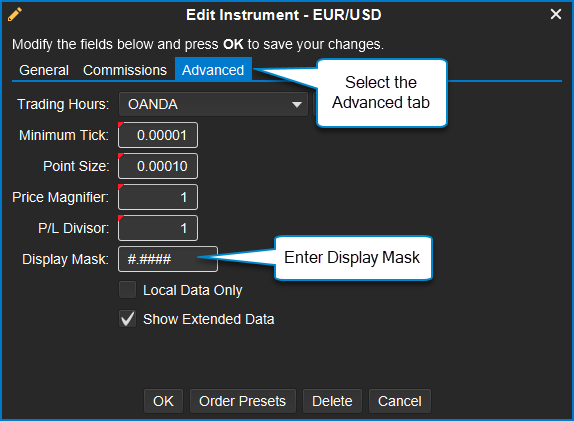Select the Advanced tab
Image resolution: width=574 pixels, height=421 pixels.
pyautogui.click(x=213, y=70)
